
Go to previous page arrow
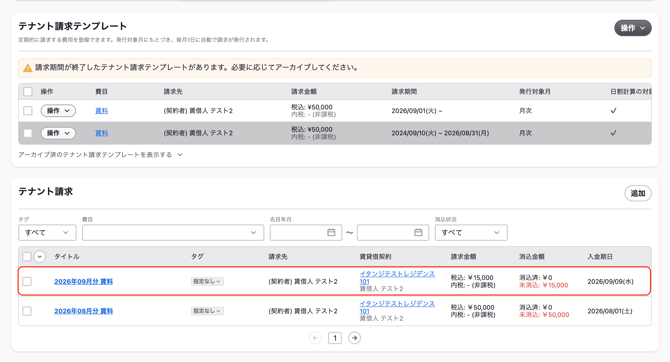point(315,338)
